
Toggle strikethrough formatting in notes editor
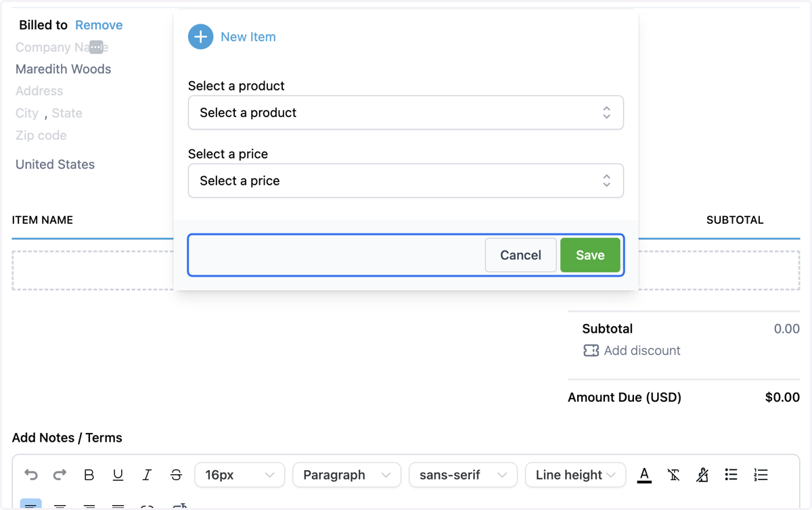176,475
